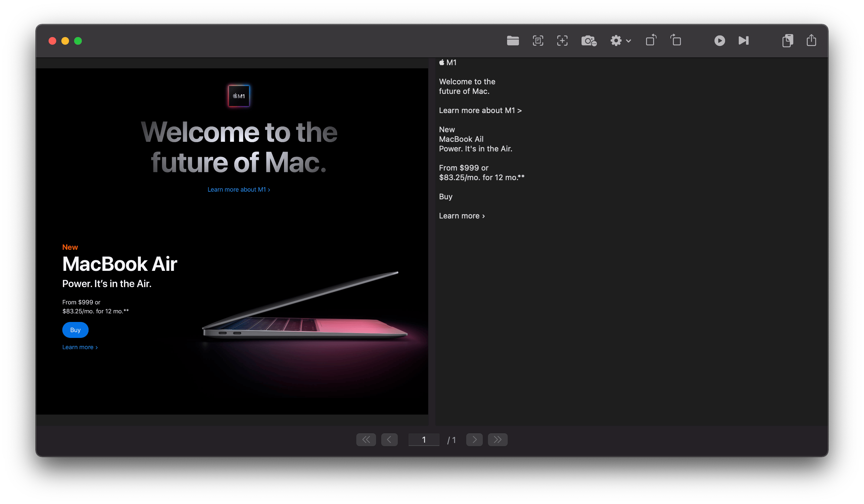Viewport: 864px width, 504px height.
Task: Click the 'From $999 or' line in recognized text
Action: 464,168
